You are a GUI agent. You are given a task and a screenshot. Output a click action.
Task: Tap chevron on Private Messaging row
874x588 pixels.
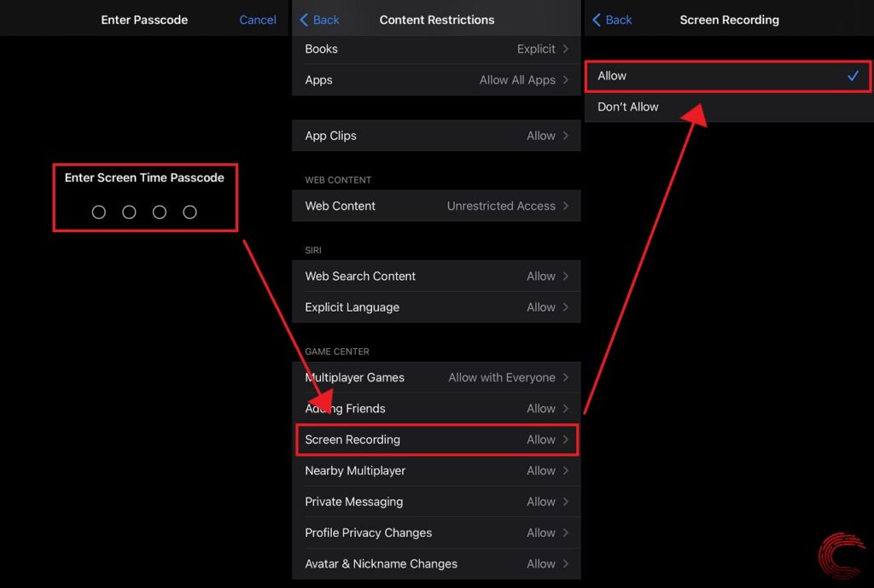tap(566, 502)
